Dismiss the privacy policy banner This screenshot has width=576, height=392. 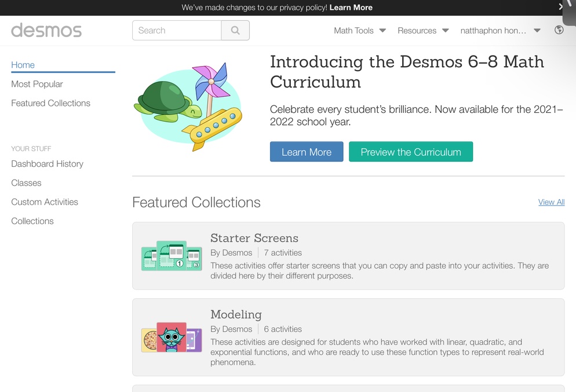[x=560, y=6]
